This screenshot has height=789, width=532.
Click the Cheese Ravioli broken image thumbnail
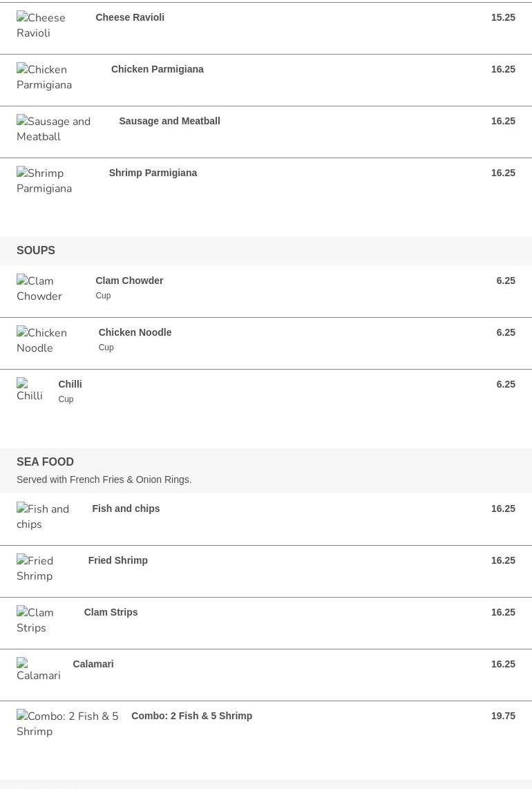(41, 25)
